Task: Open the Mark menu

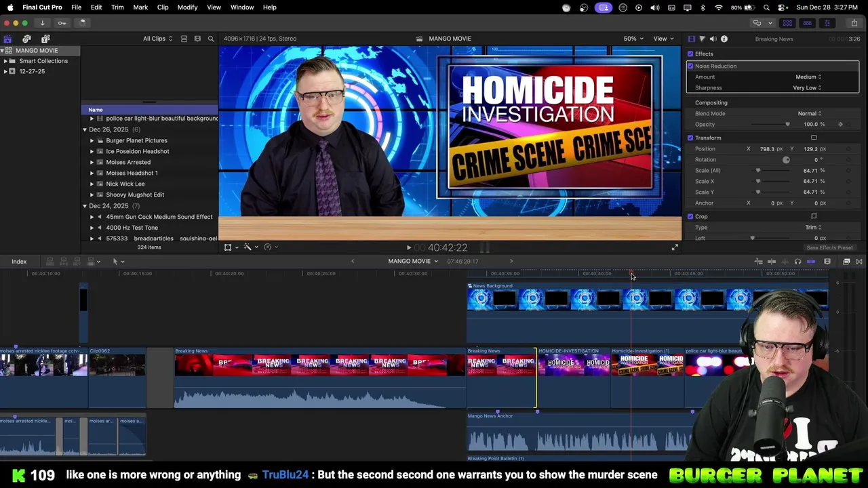Action: tap(140, 7)
